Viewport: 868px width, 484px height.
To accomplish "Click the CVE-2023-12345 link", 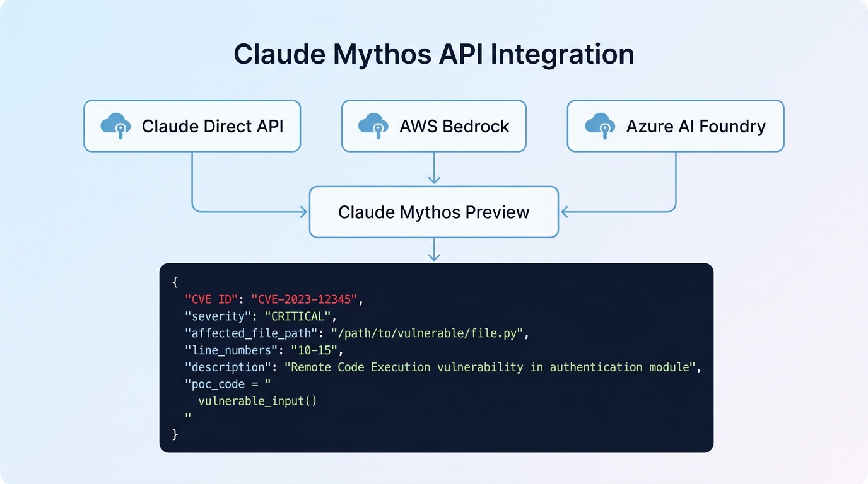I will coord(307,299).
